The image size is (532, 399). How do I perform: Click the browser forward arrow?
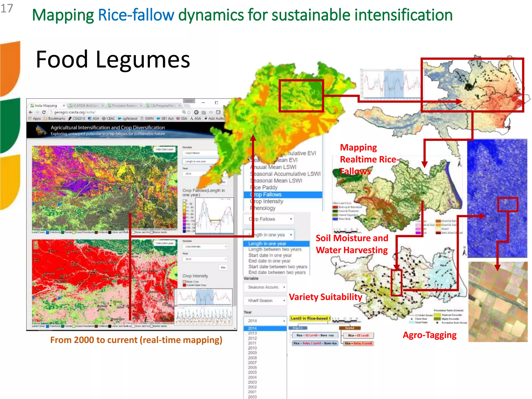point(37,112)
